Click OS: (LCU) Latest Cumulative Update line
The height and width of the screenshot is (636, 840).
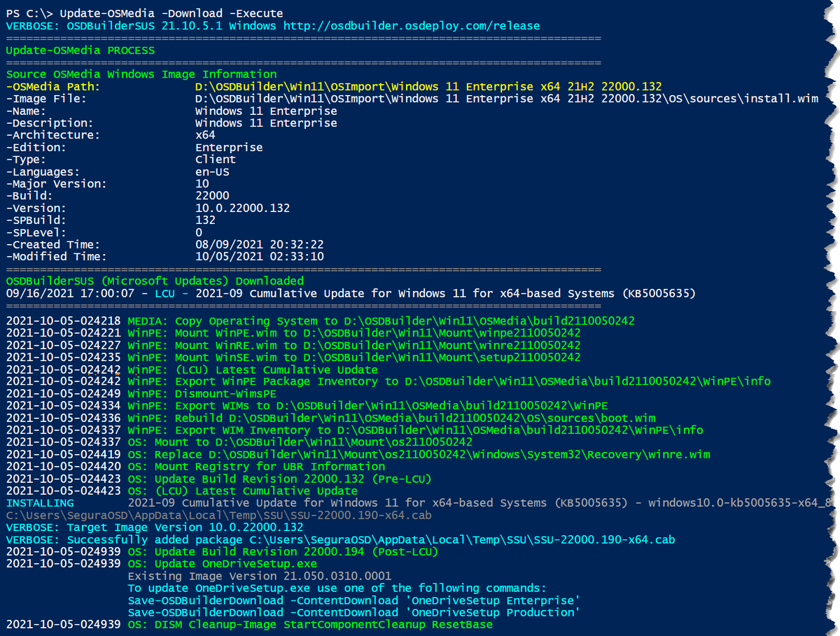[182, 490]
